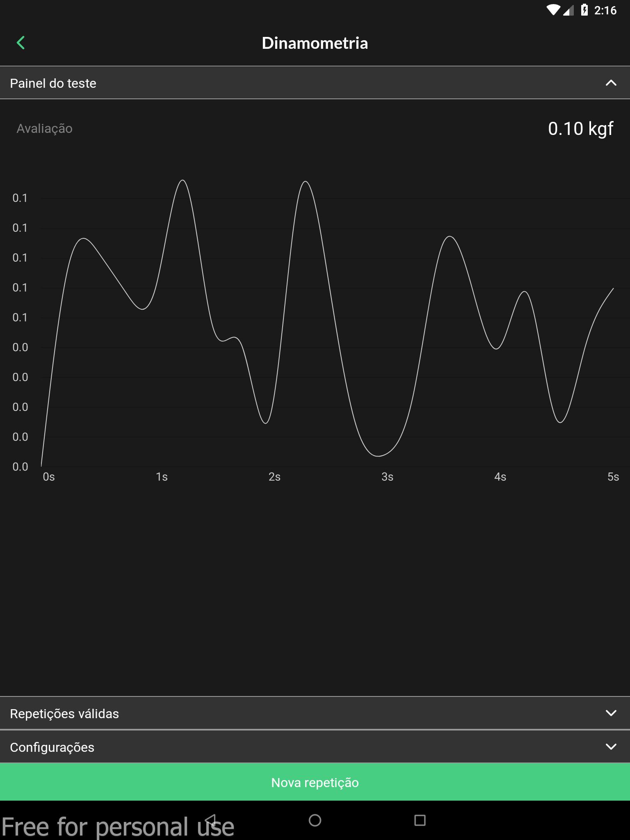Tap the clock showing 2:16
This screenshot has width=630, height=840.
coord(605,10)
